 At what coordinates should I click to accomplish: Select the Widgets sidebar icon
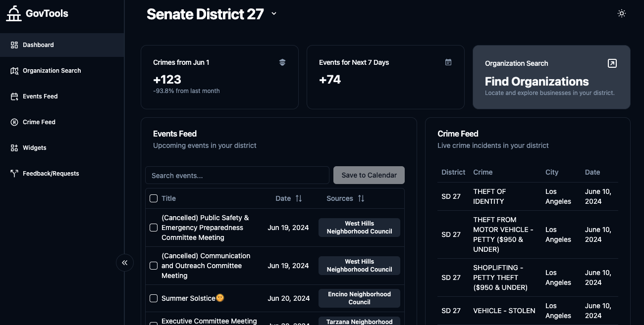[x=14, y=147]
